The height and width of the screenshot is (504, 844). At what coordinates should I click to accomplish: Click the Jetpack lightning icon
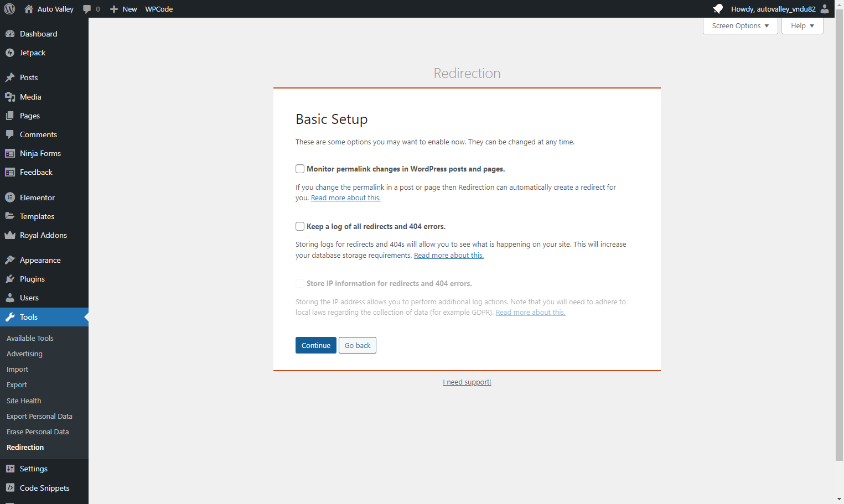point(10,53)
